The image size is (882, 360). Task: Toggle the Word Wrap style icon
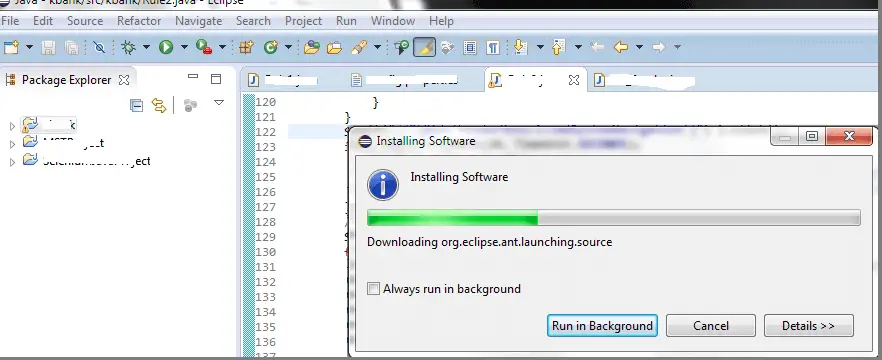tap(447, 47)
